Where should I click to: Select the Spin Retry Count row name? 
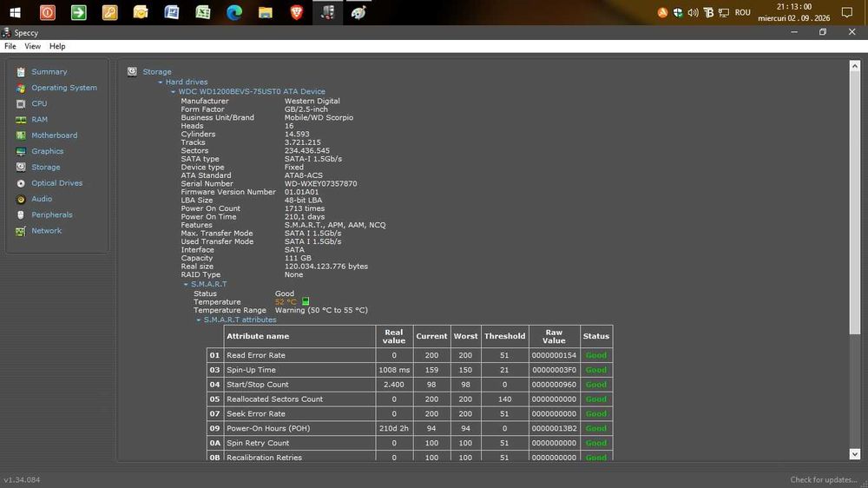258,443
